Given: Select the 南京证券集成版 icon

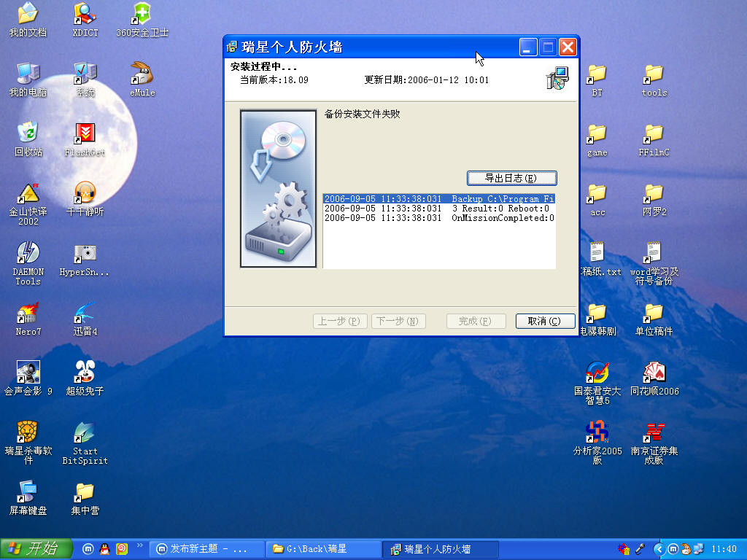Looking at the screenshot, I should tap(654, 443).
